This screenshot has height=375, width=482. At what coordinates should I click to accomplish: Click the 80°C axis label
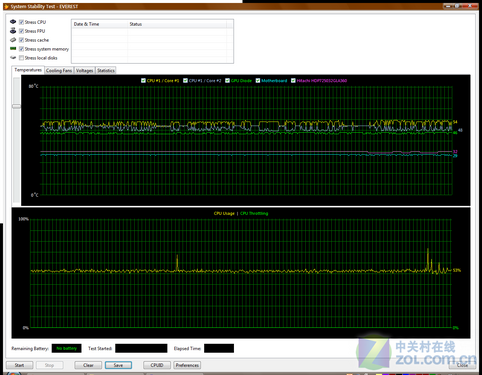pyautogui.click(x=34, y=86)
